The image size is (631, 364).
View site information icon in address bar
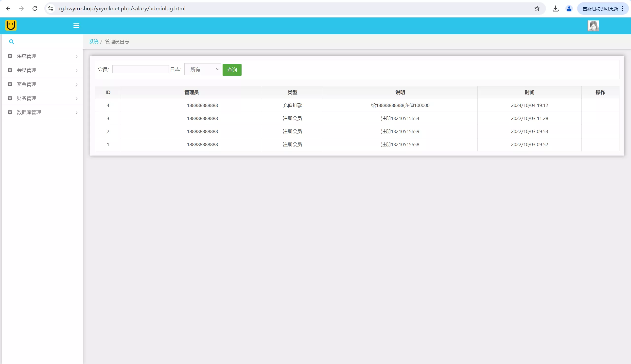(51, 9)
